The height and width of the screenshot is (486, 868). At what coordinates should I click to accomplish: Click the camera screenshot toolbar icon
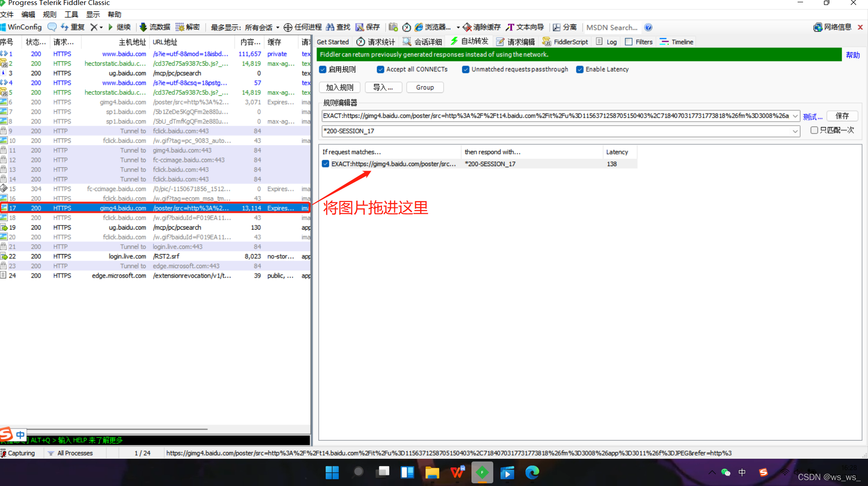point(393,27)
